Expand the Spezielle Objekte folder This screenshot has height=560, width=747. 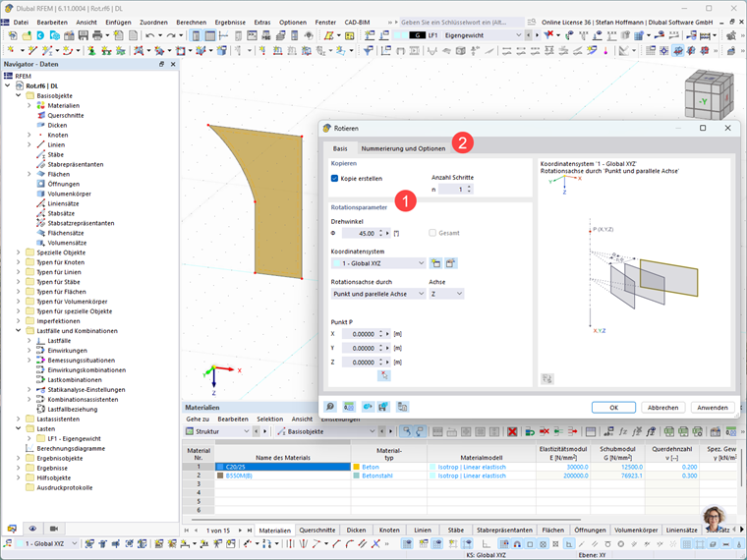18,252
